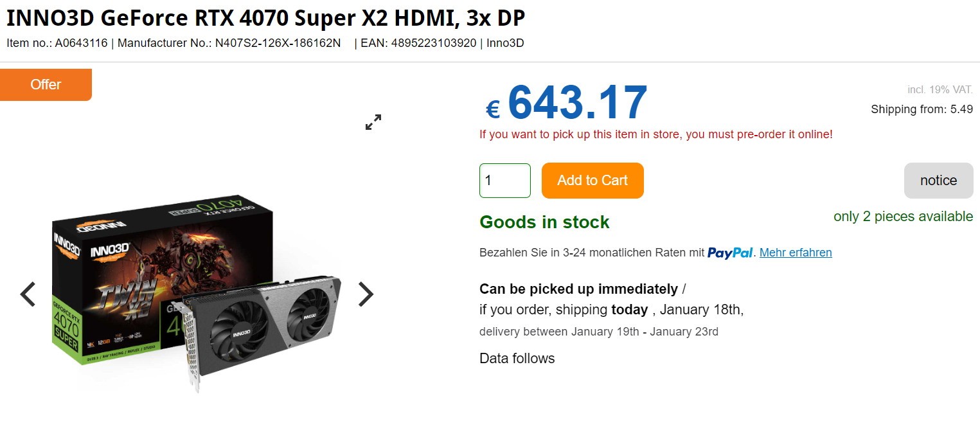Click the expand image fullscreen arrows icon

click(373, 122)
